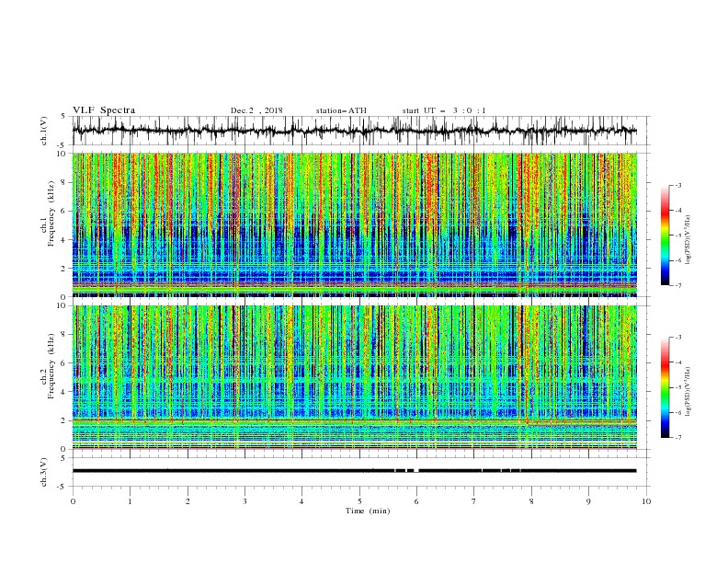Click the '-4' tick on ch.2 color bar
Viewport: 728px width, 563px height.
click(x=678, y=362)
